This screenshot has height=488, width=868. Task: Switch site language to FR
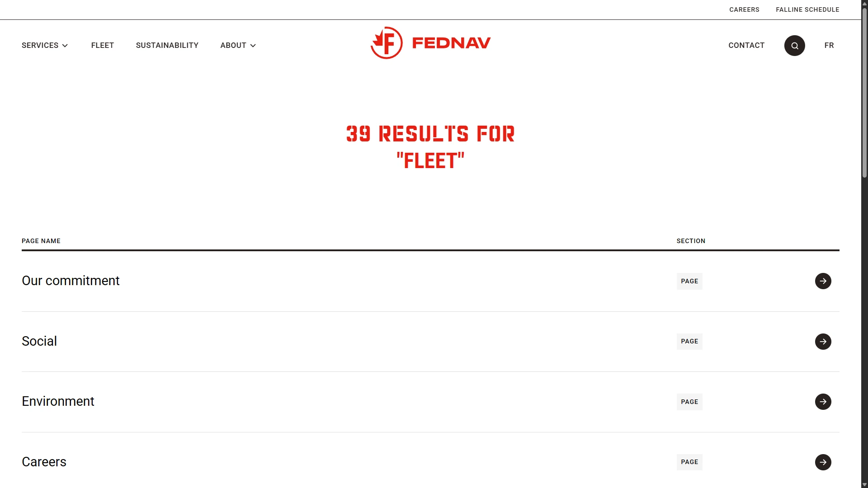[829, 45]
